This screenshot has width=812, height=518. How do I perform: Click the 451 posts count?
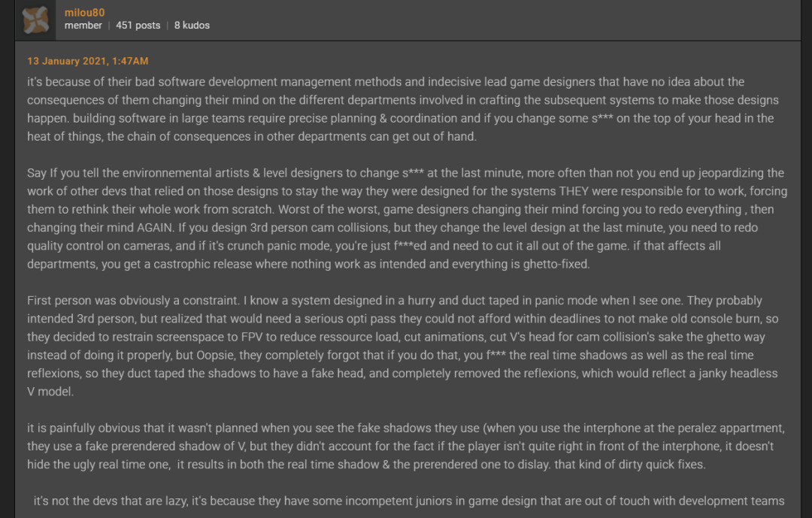click(x=138, y=26)
